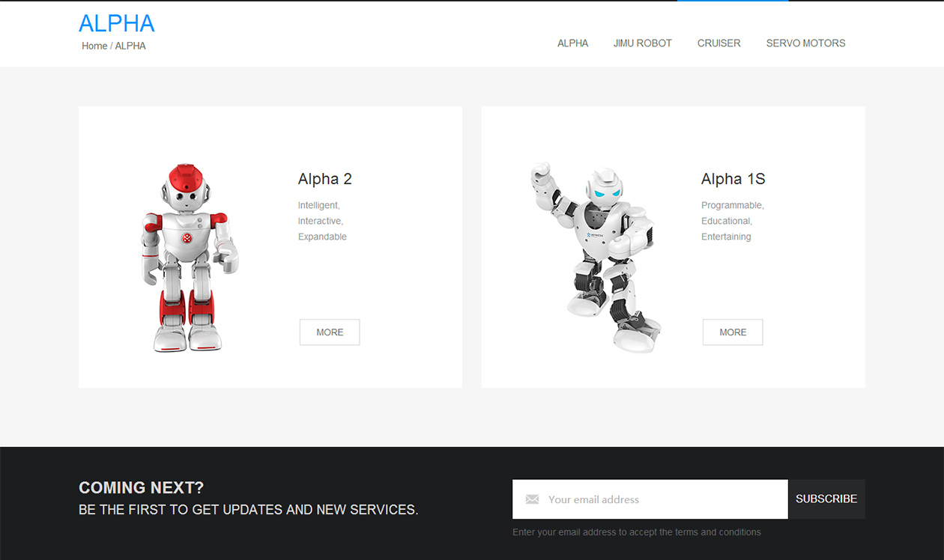The width and height of the screenshot is (944, 560).
Task: Click the "Intelligent," description text
Action: [x=318, y=205]
